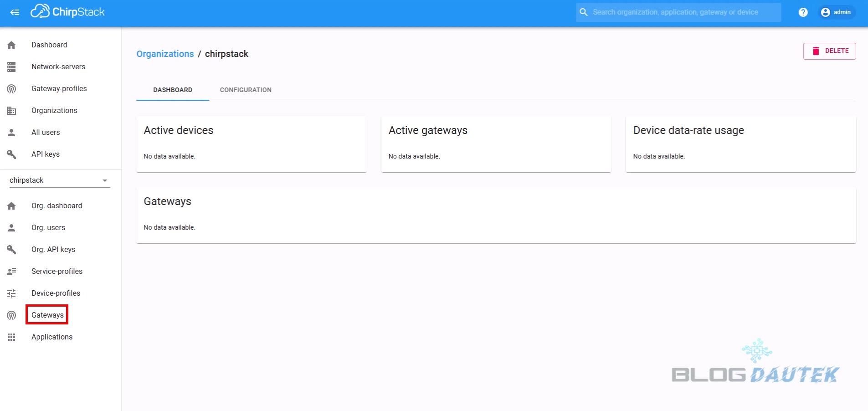Click the Gateway-profiles antenna icon
The image size is (868, 411).
(11, 89)
